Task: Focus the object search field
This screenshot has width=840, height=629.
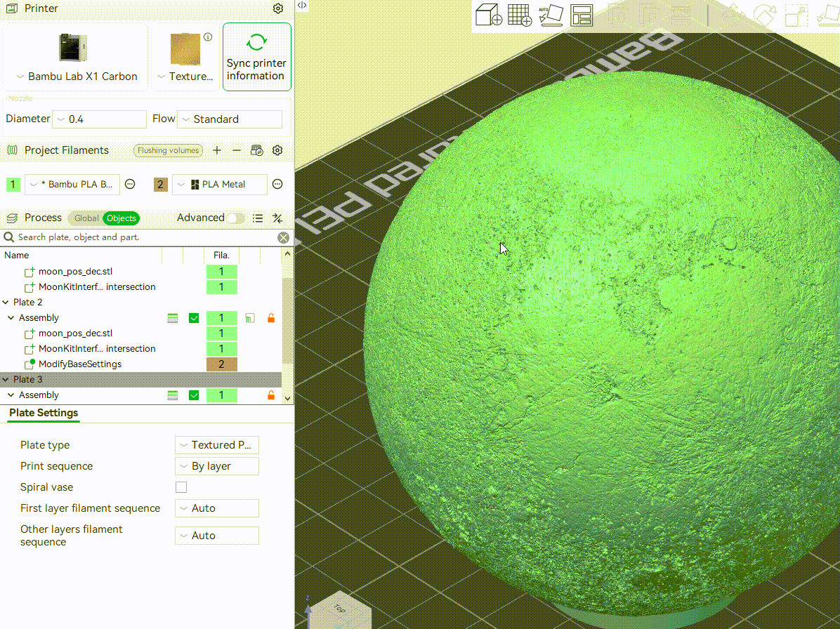Action: pos(145,237)
